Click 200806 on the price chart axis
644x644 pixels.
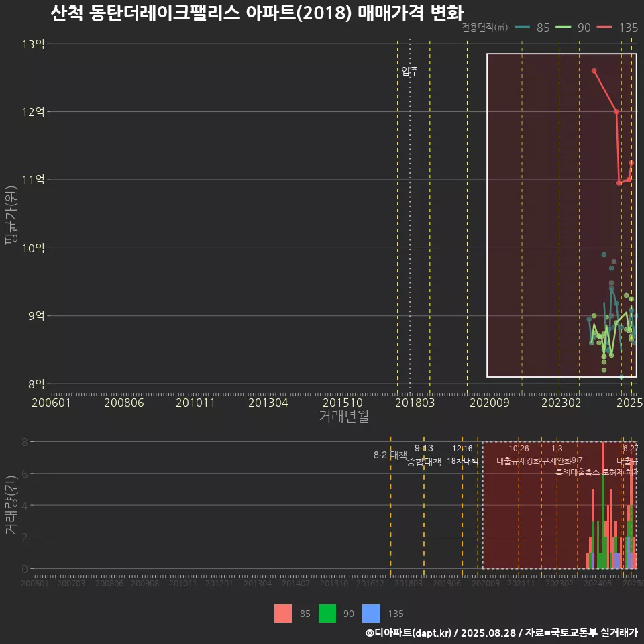click(x=124, y=402)
